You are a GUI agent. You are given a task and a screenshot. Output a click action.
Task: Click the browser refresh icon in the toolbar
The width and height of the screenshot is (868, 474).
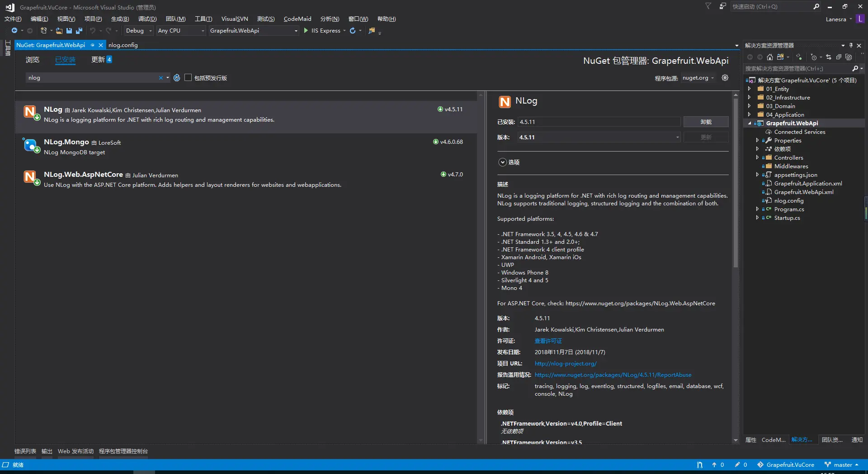coord(353,31)
